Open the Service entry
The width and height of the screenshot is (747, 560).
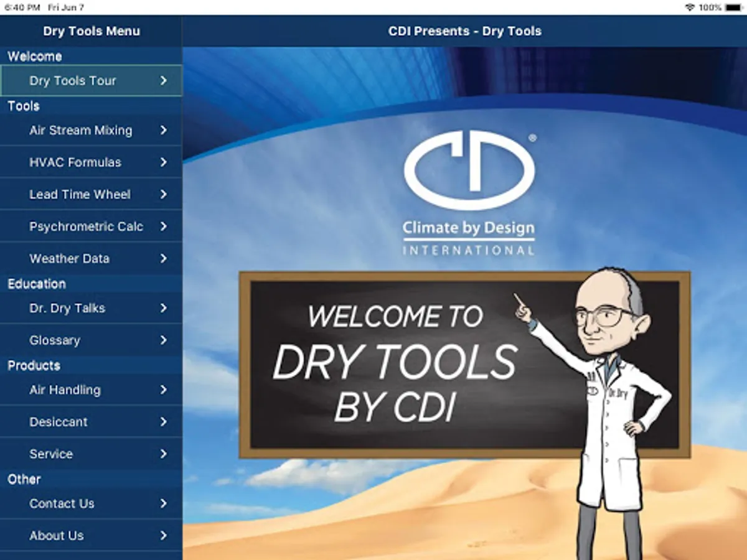91,454
